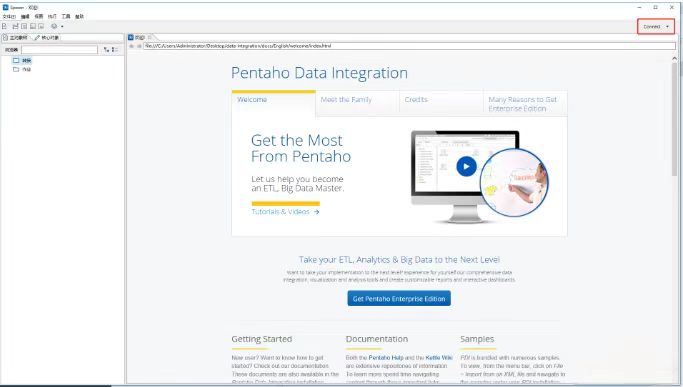Screen dimensions: 683x387
Task: Click the Save toolbar icon
Action: (33, 26)
